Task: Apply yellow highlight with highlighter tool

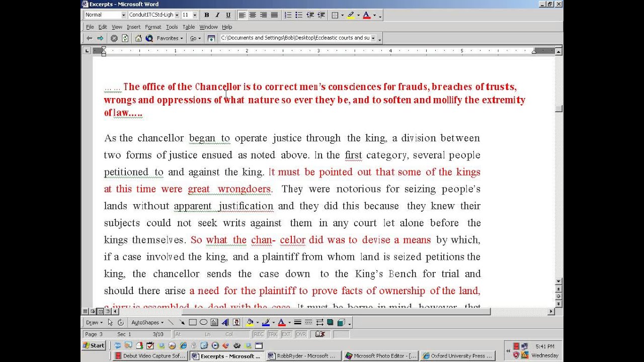Action: 351,15
